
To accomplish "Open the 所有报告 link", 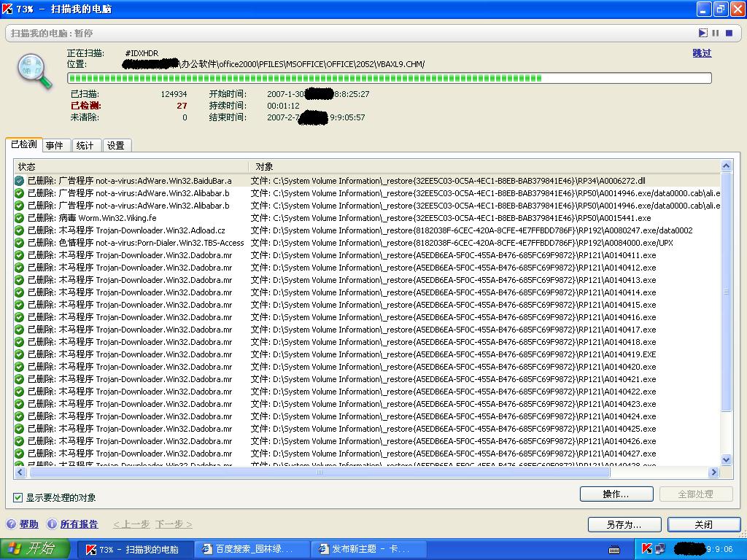I will point(79,524).
